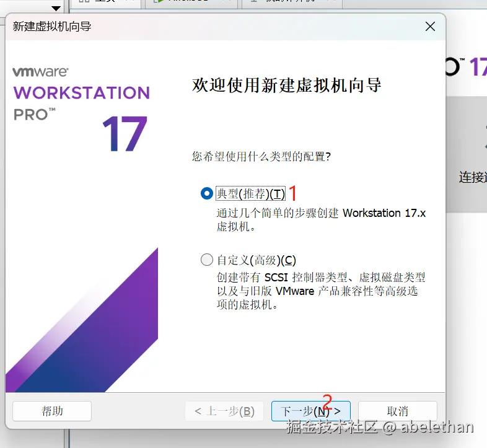Choose the 自定义(高级) radio option
Viewport: 487px width, 448px height.
pyautogui.click(x=207, y=260)
